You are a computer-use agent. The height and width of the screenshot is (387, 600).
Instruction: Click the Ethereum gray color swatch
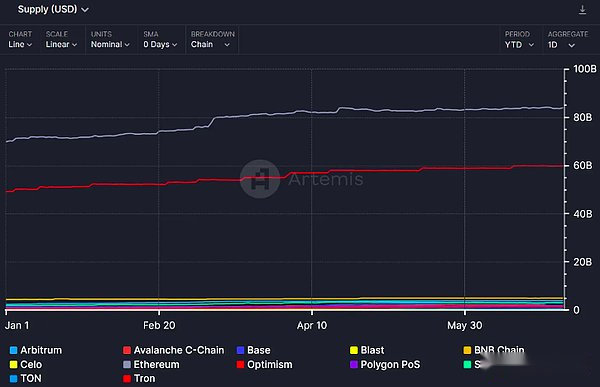[127, 364]
